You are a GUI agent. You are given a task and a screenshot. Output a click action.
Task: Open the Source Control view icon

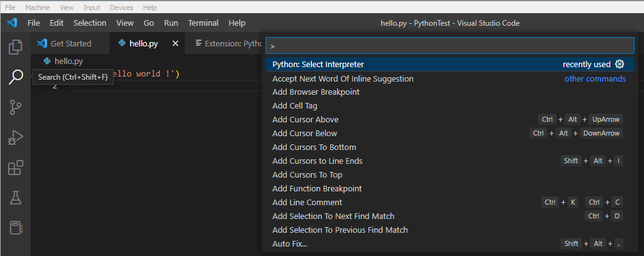coord(16,107)
